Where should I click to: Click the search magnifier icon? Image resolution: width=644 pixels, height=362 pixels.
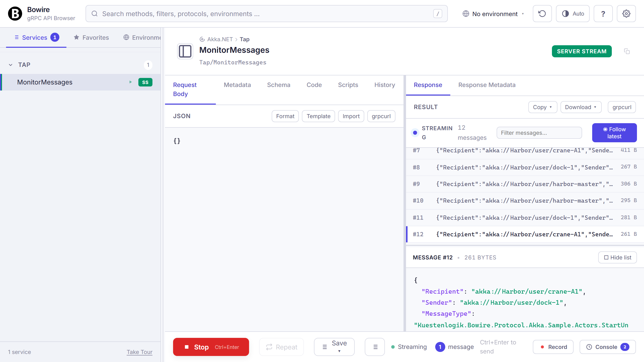95,14
